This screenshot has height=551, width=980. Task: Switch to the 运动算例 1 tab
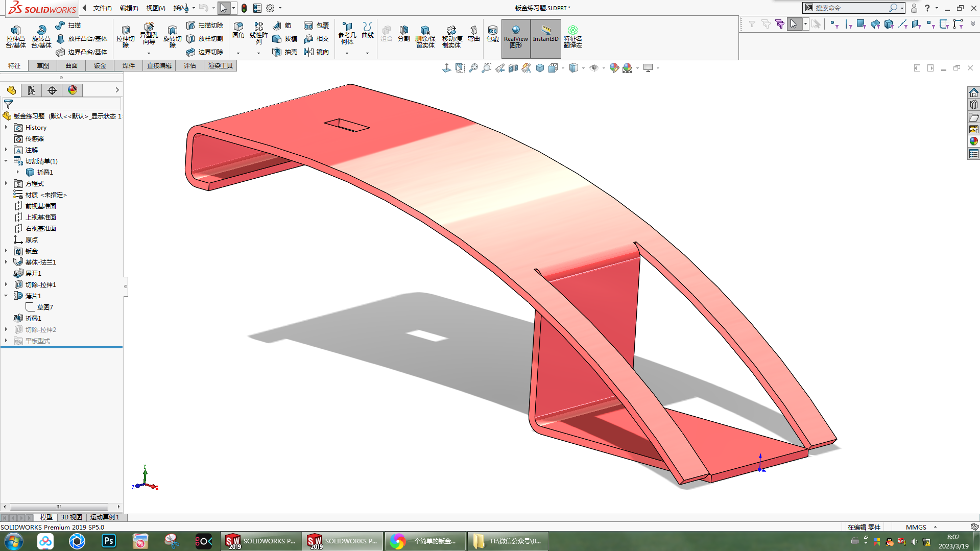[x=105, y=517]
